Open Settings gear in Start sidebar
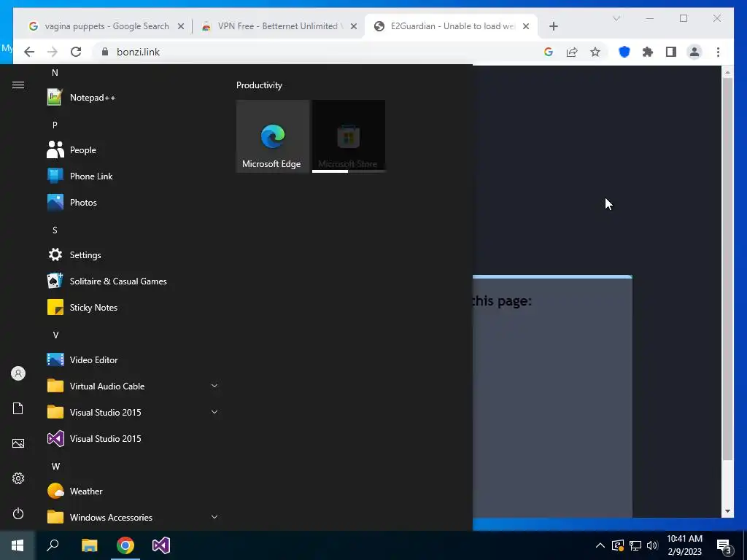 [18, 478]
